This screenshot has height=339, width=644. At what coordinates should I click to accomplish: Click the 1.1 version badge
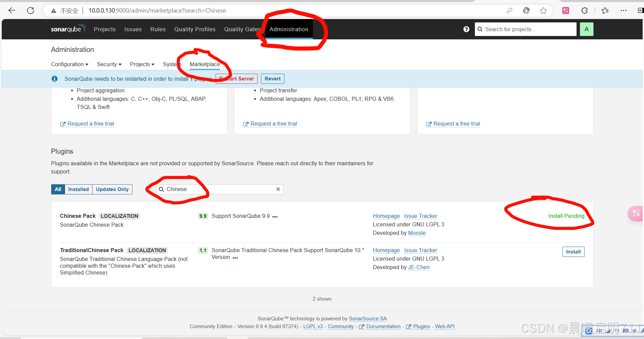pyautogui.click(x=203, y=250)
